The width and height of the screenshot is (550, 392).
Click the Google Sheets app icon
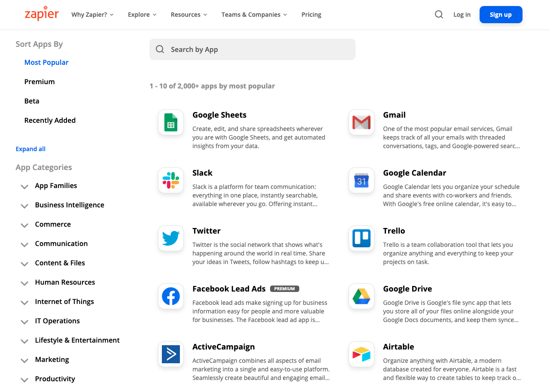(x=171, y=122)
